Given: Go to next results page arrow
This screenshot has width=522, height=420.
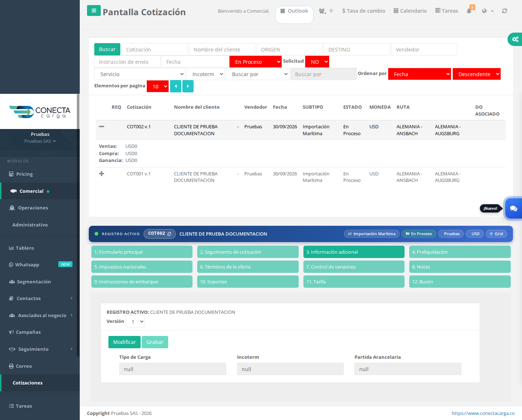Looking at the screenshot, I should (188, 86).
